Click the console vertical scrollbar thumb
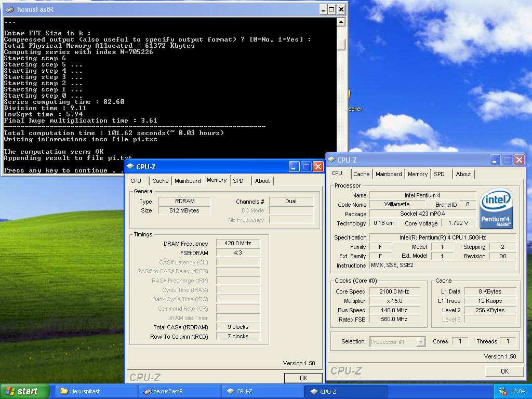 click(x=341, y=45)
